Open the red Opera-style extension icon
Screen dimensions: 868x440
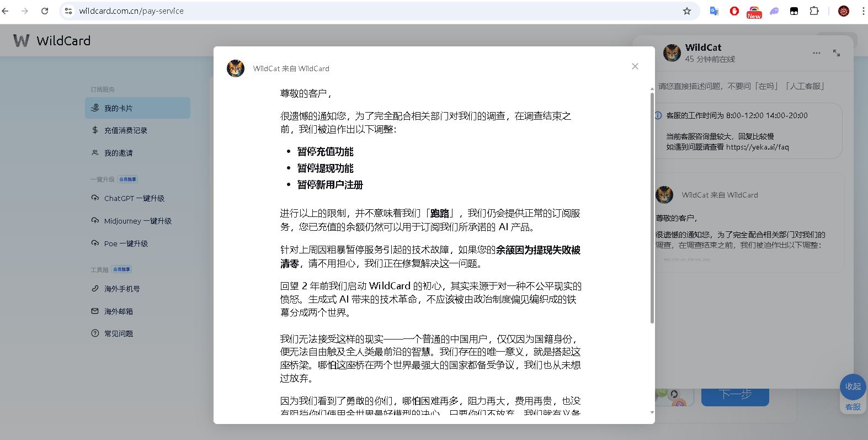(x=734, y=11)
